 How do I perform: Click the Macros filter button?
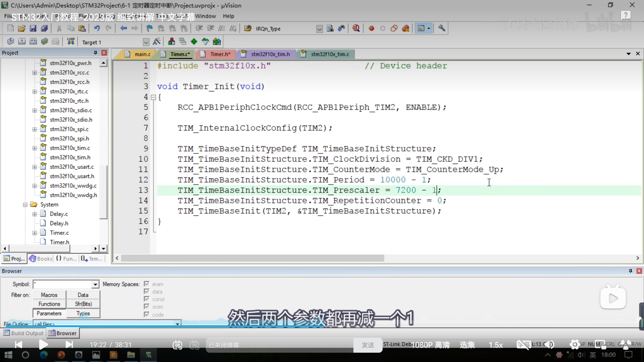pyautogui.click(x=49, y=295)
